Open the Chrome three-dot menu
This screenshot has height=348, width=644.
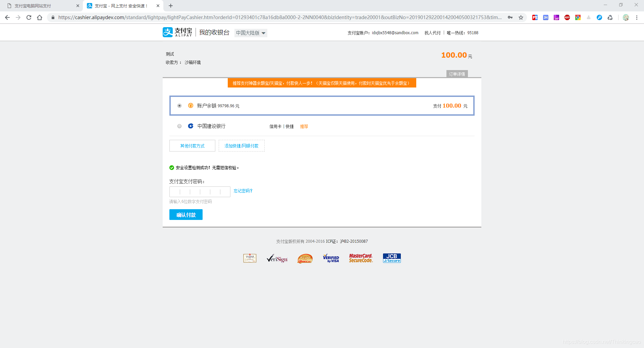click(637, 17)
